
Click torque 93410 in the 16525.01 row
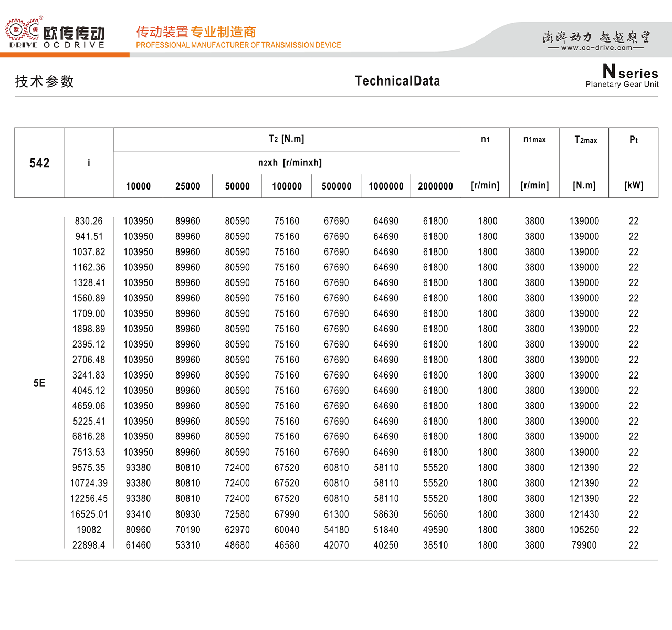point(139,514)
